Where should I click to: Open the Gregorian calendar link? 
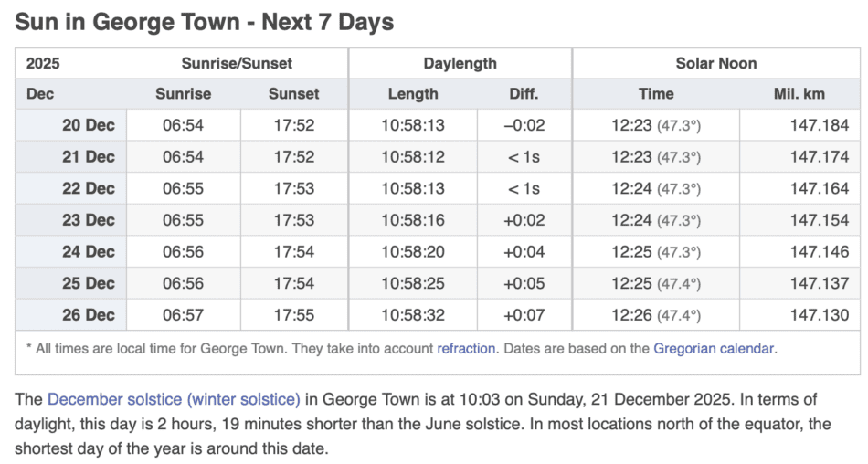coord(715,348)
